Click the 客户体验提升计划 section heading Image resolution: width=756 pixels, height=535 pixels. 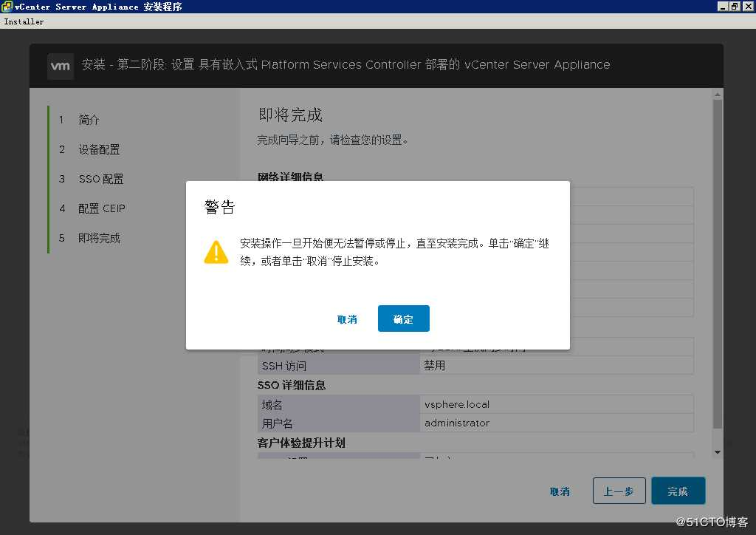[301, 443]
